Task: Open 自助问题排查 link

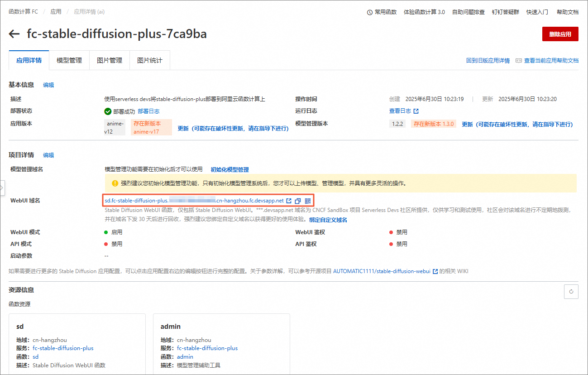Action: (468, 12)
